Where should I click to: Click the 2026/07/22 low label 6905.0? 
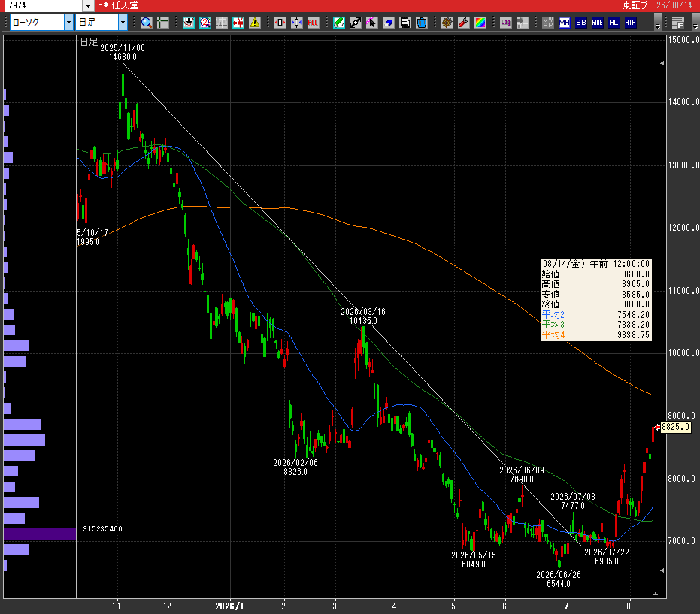[x=606, y=561]
